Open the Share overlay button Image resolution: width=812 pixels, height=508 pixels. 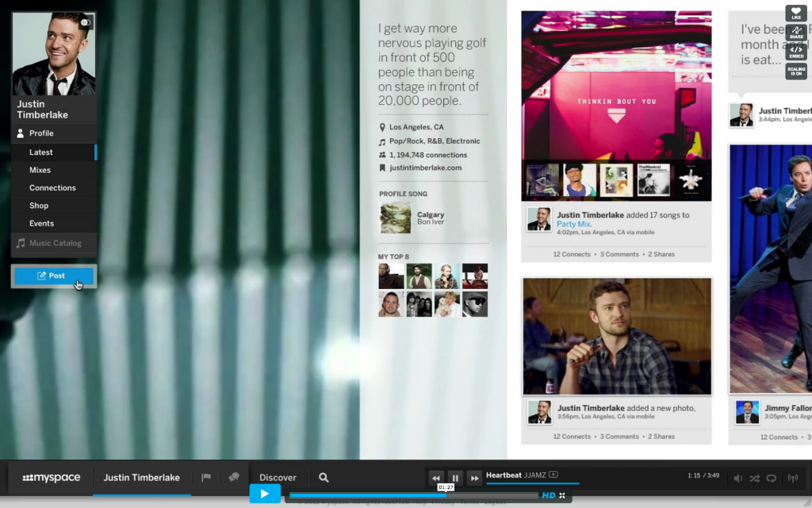796,32
